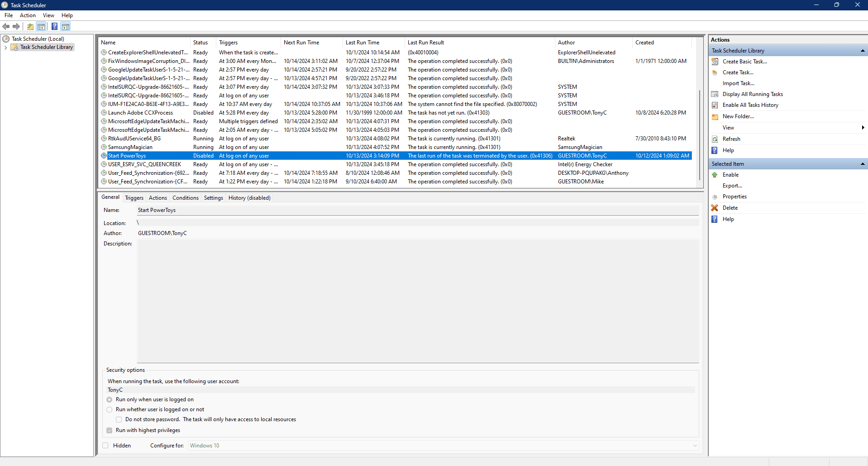The image size is (868, 466).
Task: Click the TonyC user account field
Action: pos(401,390)
